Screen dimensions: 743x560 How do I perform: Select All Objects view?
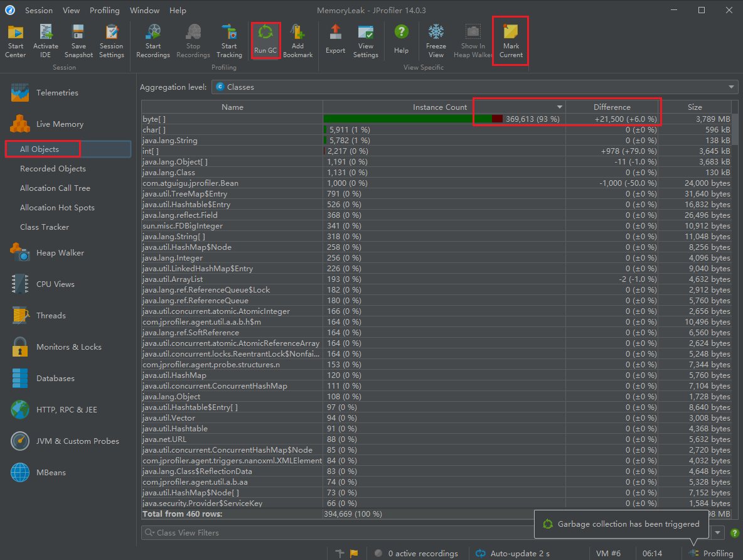coord(68,149)
